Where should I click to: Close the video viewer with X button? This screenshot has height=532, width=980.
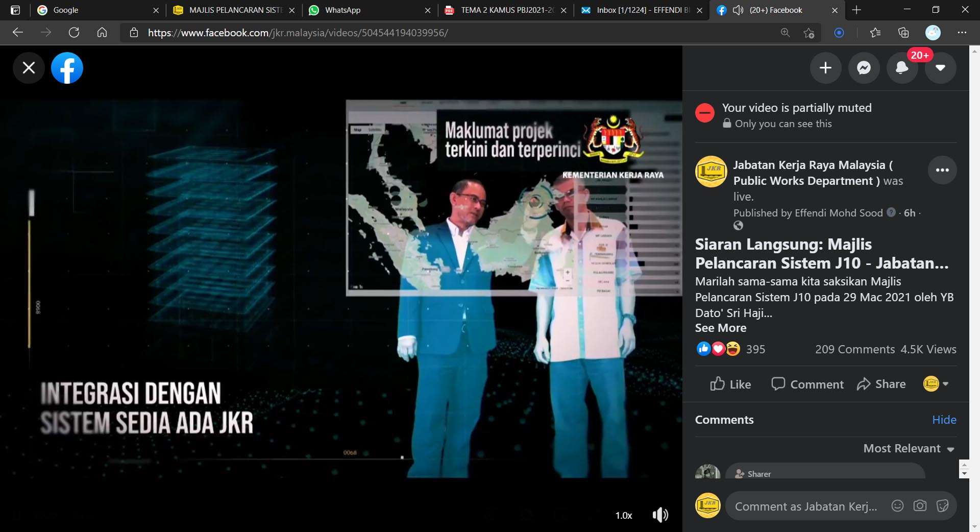[29, 67]
